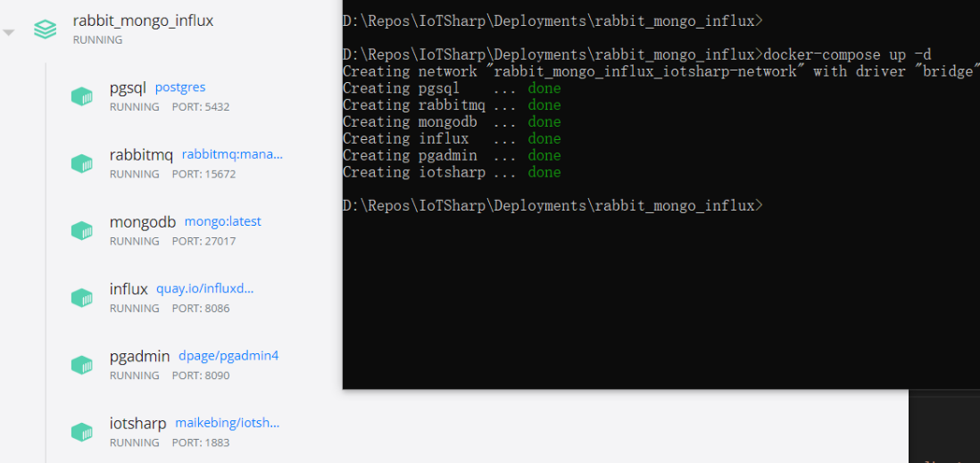Screen dimensions: 980x463
Task: Click RUNNING status of influx container
Action: [x=135, y=309]
